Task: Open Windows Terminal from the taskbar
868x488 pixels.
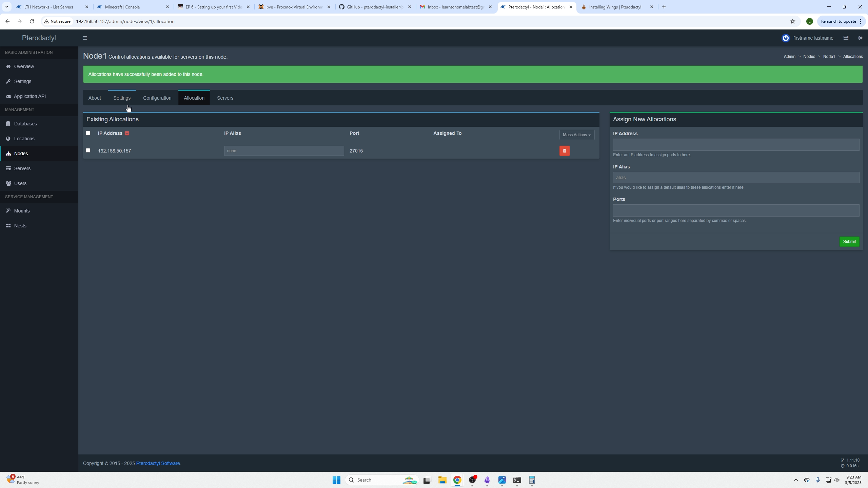Action: 517,480
